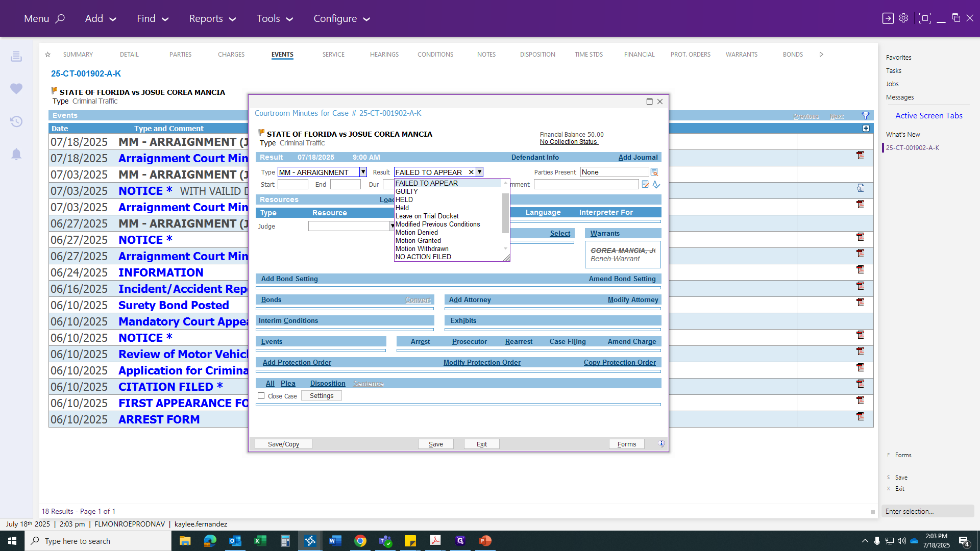Open Google Chrome from taskbar
This screenshot has height=551, width=980.
(x=360, y=541)
